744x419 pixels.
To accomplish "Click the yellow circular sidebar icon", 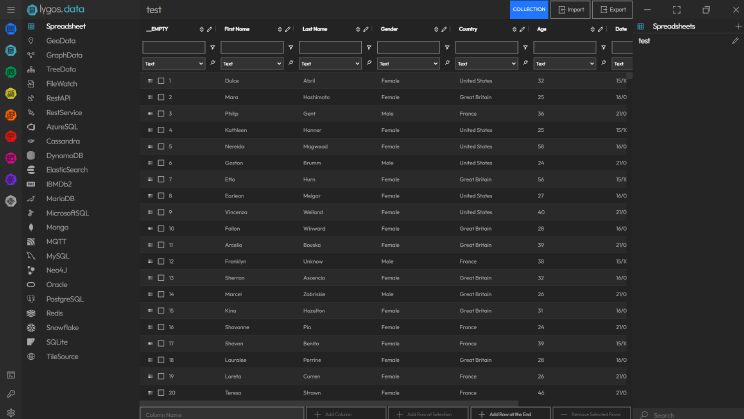I will tap(10, 93).
